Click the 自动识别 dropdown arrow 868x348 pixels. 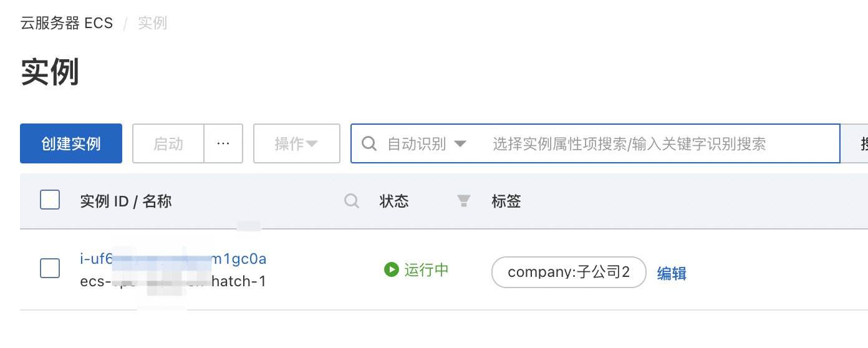point(460,144)
